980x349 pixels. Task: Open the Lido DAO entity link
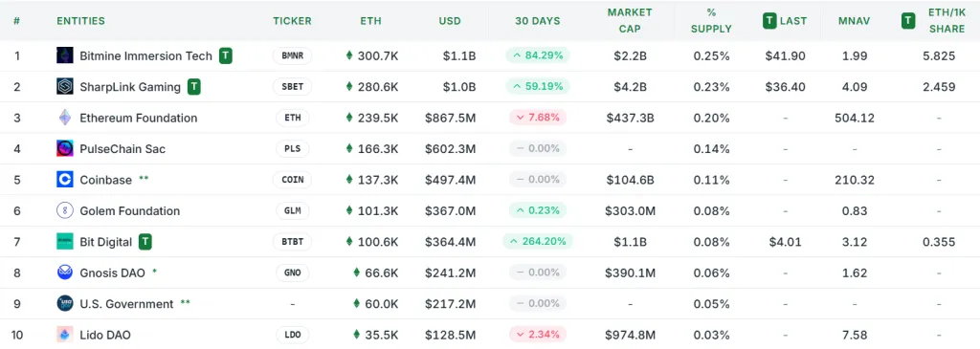pyautogui.click(x=105, y=335)
